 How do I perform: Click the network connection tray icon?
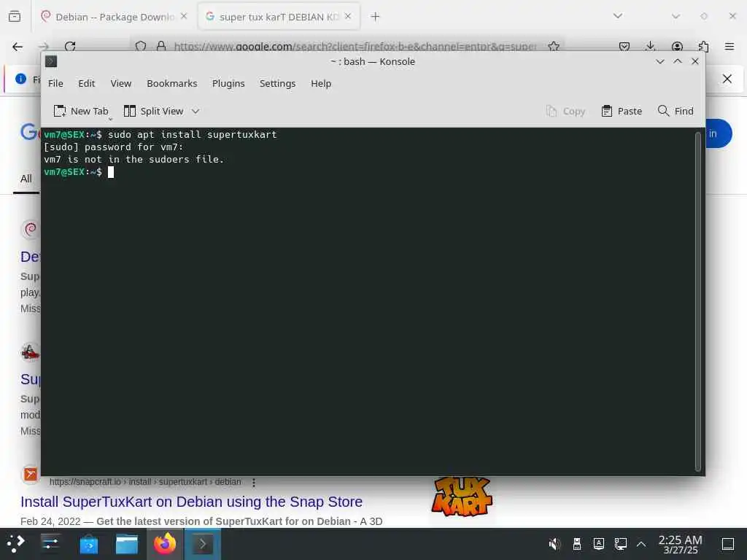pyautogui.click(x=620, y=543)
